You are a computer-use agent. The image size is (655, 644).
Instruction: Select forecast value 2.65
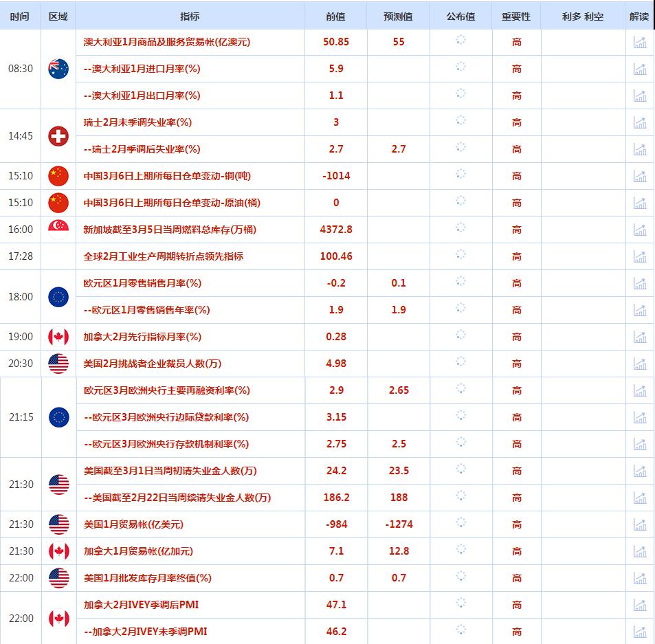399,390
